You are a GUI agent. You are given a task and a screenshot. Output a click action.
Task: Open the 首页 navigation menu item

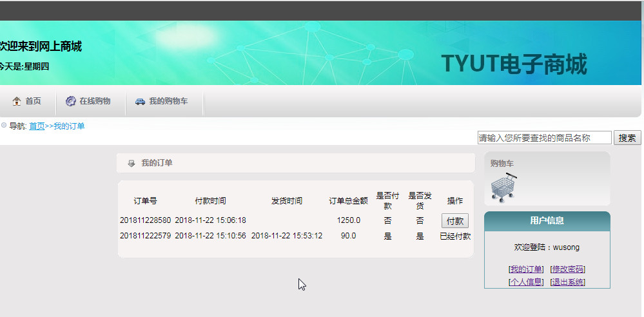(34, 101)
